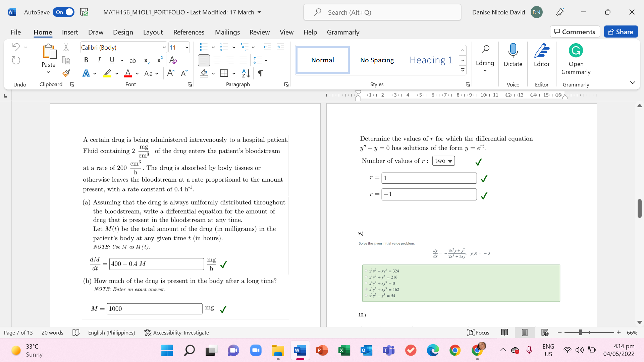644x362 pixels.
Task: Decrease font size with shrink icon
Action: click(x=184, y=73)
